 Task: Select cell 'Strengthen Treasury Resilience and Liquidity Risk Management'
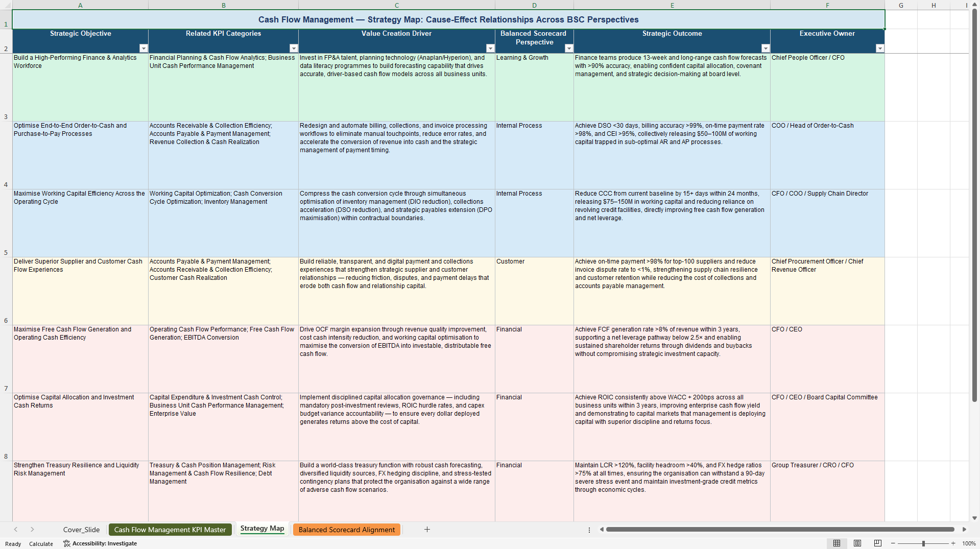tap(80, 491)
